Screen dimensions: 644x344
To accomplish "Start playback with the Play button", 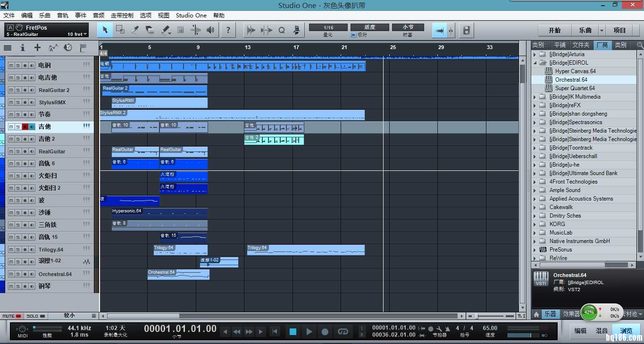I will (x=309, y=332).
